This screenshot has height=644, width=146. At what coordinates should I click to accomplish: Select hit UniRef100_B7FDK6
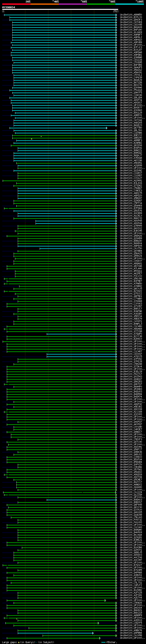pyautogui.click(x=131, y=208)
